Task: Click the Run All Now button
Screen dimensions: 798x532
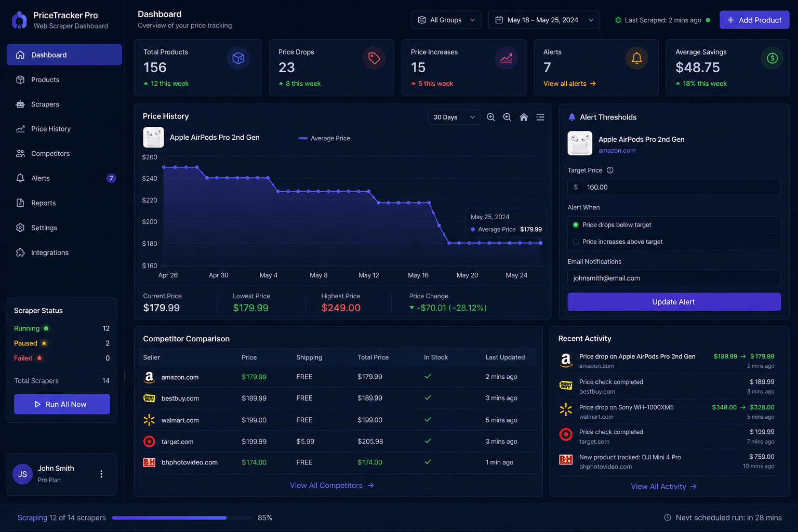Action: pyautogui.click(x=62, y=404)
